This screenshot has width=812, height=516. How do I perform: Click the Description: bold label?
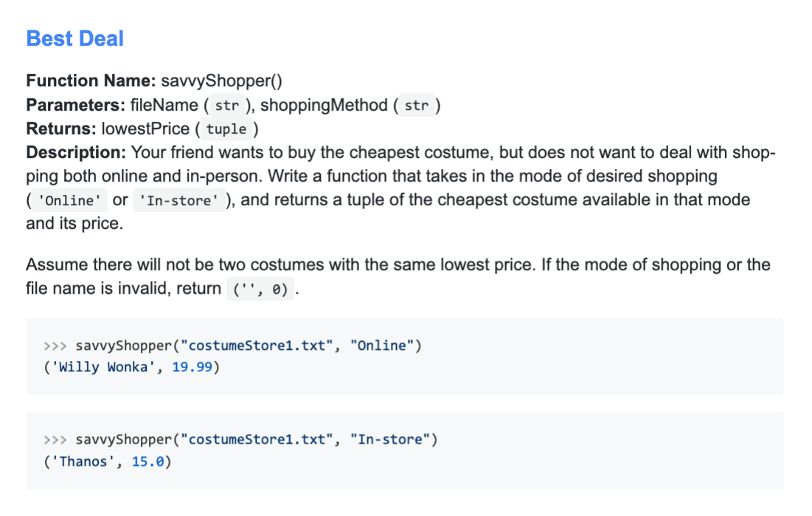[76, 153]
